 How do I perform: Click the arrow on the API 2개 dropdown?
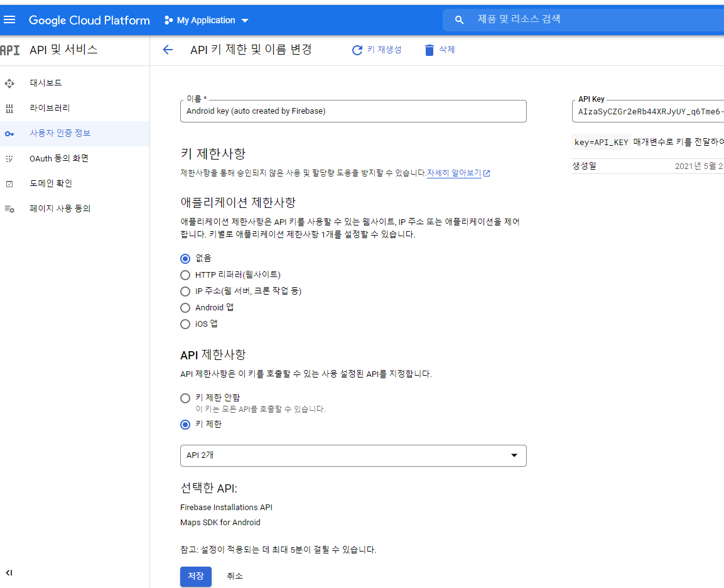point(514,455)
